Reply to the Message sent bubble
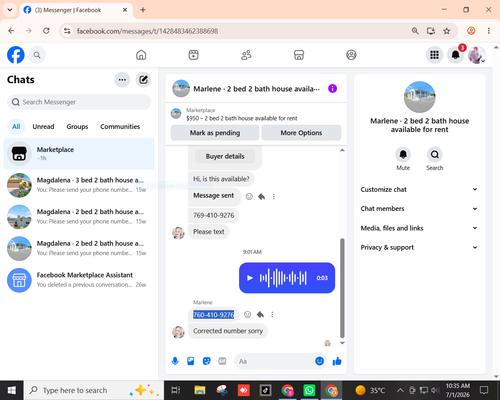This screenshot has width=500, height=400. [x=261, y=196]
